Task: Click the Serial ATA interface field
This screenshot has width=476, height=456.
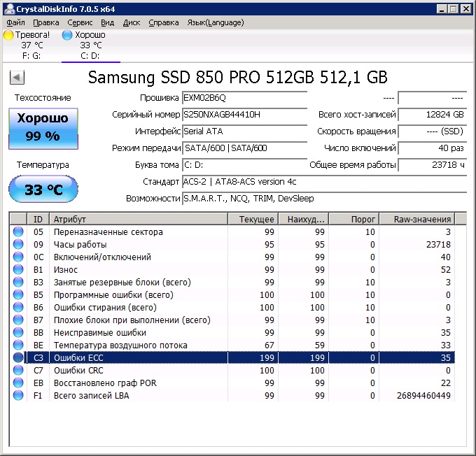Action: [245, 131]
